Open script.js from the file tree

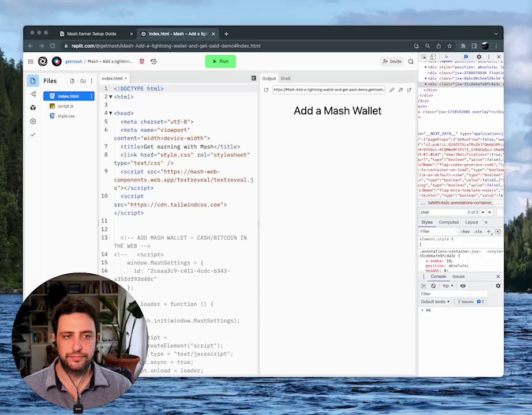pyautogui.click(x=65, y=106)
